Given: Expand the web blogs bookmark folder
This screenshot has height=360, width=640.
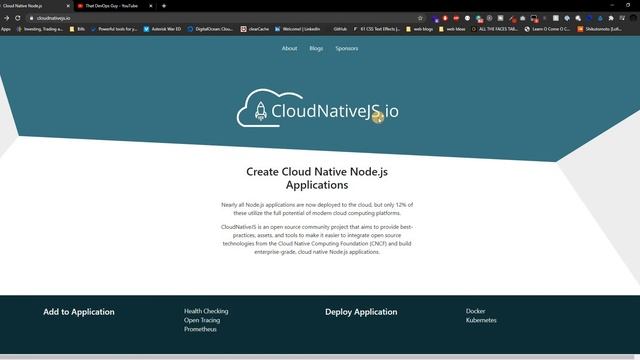Looking at the screenshot, I should tap(419, 29).
